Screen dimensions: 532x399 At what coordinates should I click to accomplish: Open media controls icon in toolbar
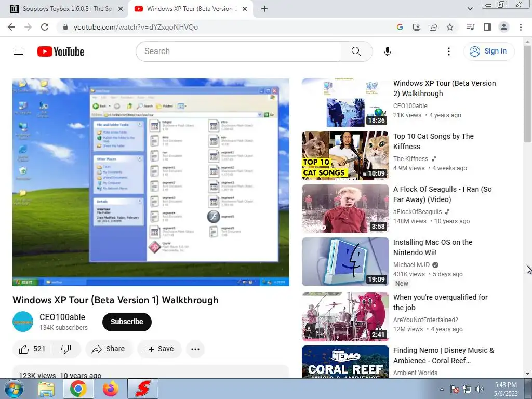[x=470, y=27]
